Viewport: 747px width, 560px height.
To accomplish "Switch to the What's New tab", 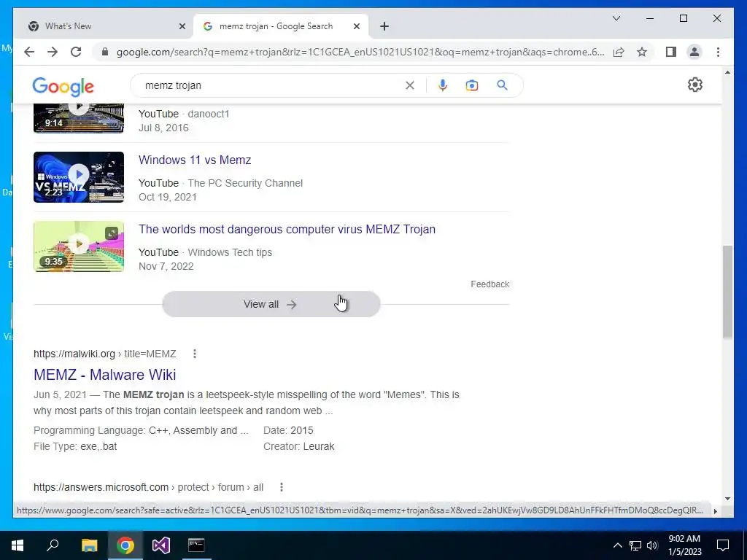I will pos(99,26).
